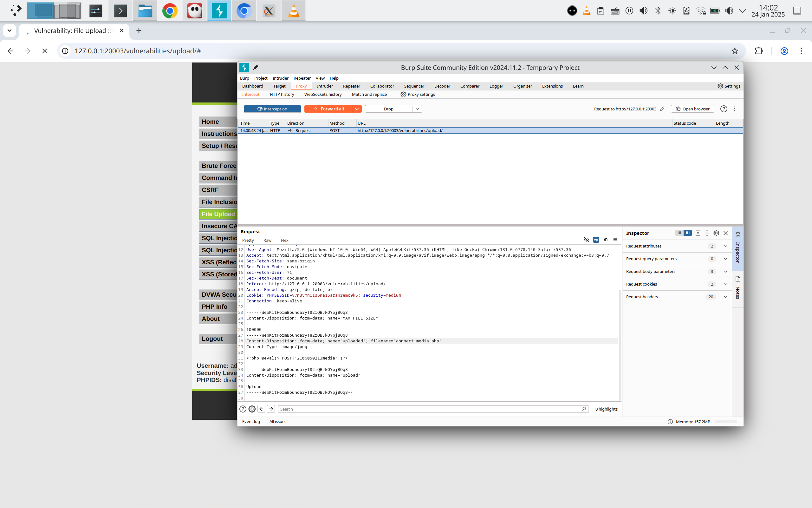Collapse all Inspector sections icon

click(x=707, y=233)
